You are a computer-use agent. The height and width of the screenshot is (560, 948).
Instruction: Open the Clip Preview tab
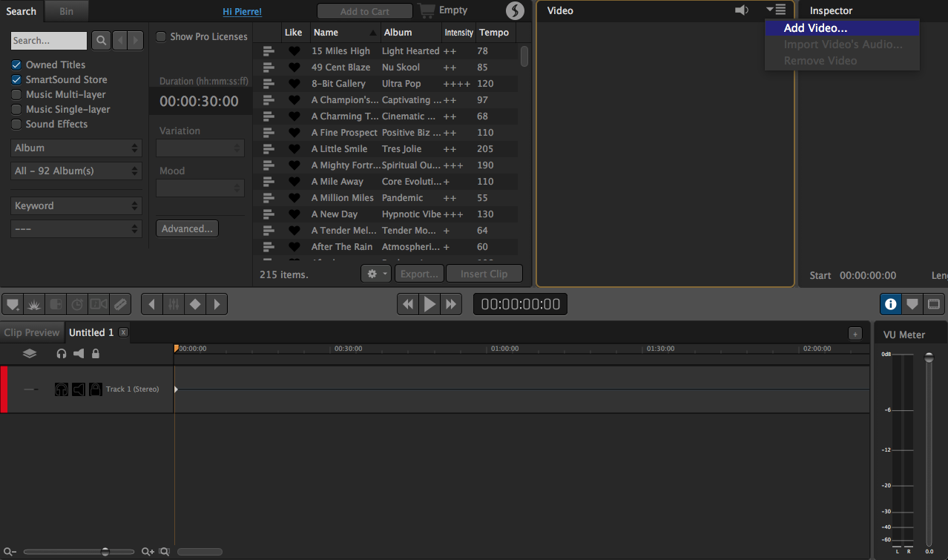[32, 332]
